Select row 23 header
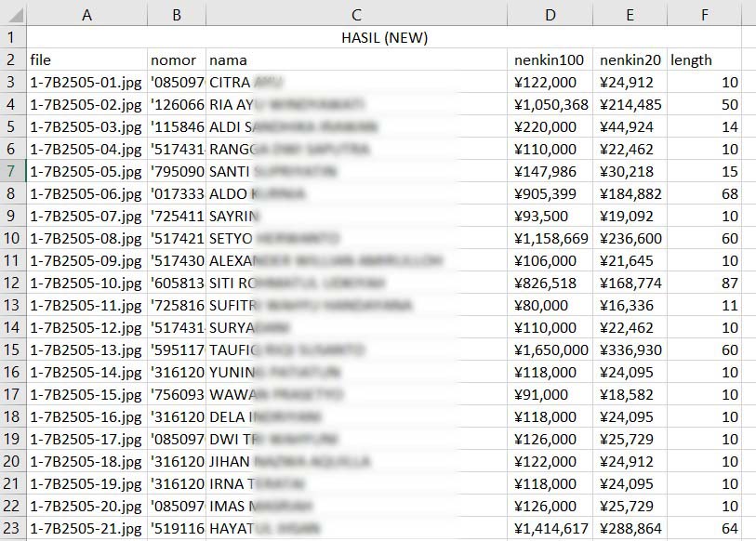 point(13,528)
